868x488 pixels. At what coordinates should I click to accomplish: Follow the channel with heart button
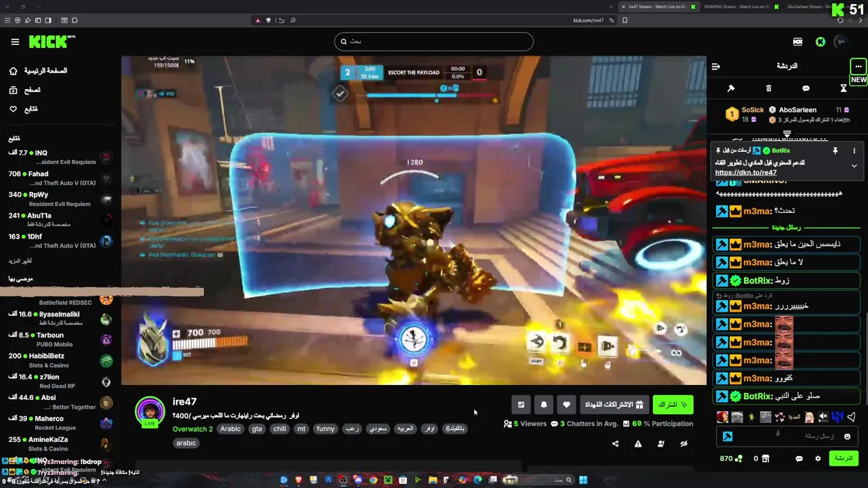tap(566, 405)
